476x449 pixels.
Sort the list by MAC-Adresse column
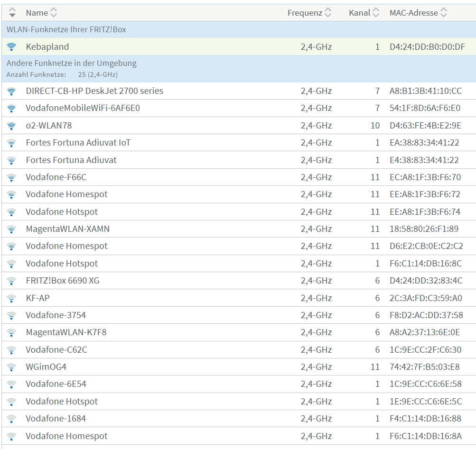[x=418, y=13]
